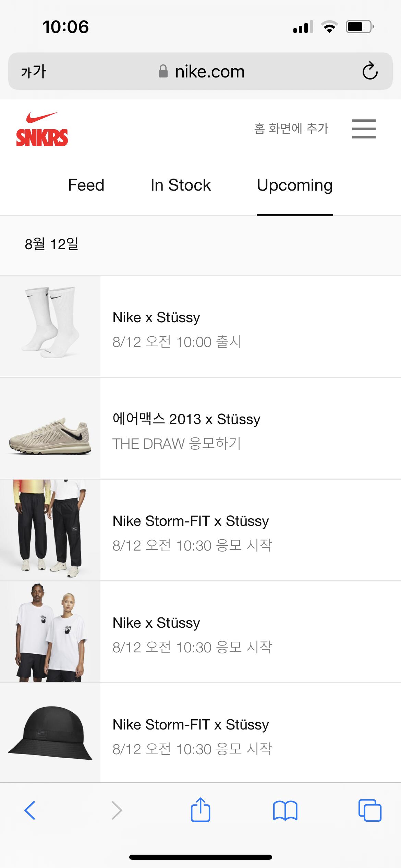
Task: Open the hamburger menu icon
Action: tap(364, 129)
